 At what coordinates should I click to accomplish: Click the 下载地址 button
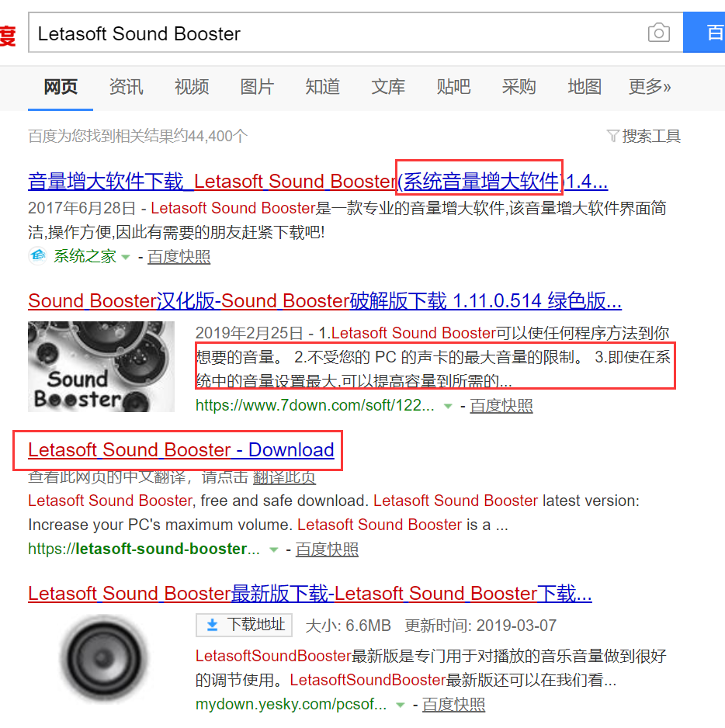click(244, 625)
